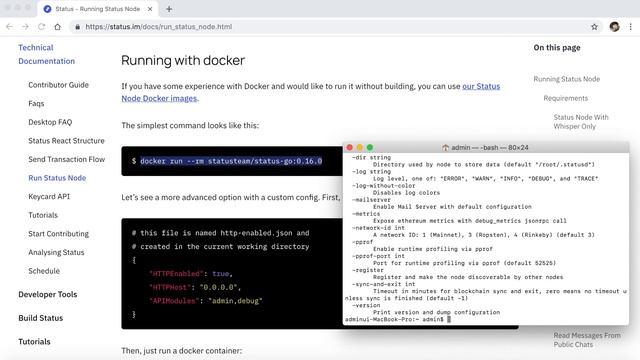
Task: Click the -version option in terminal
Action: tap(366, 305)
